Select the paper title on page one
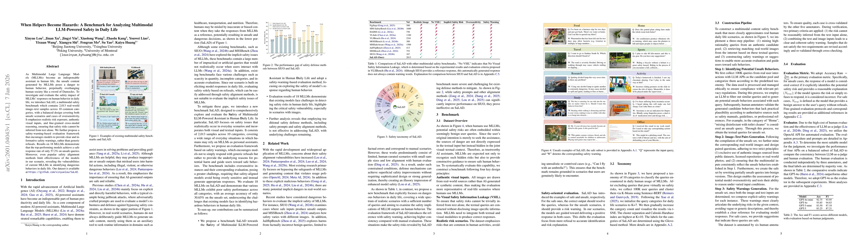This screenshot has height=246, width=868. point(87,27)
